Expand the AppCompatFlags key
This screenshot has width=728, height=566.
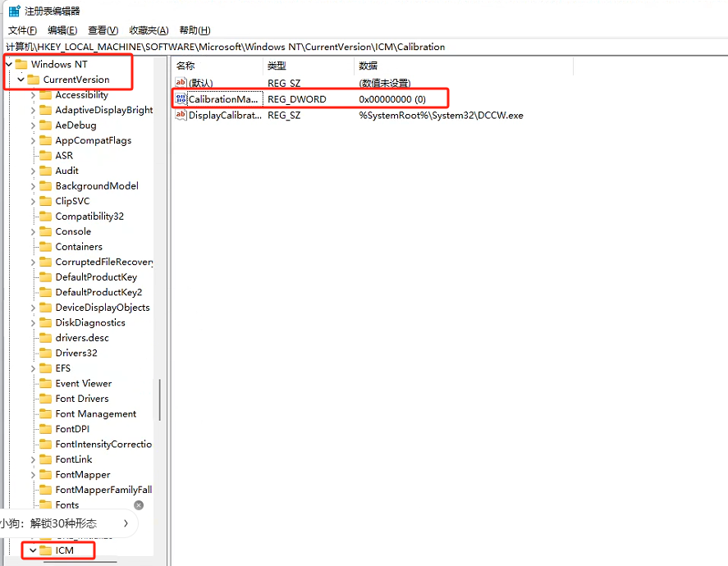tap(33, 140)
